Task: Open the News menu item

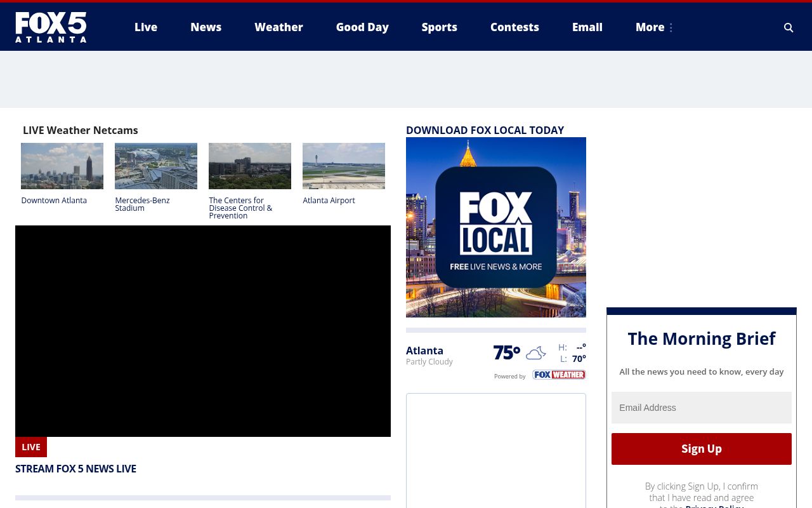Action: coord(206,27)
